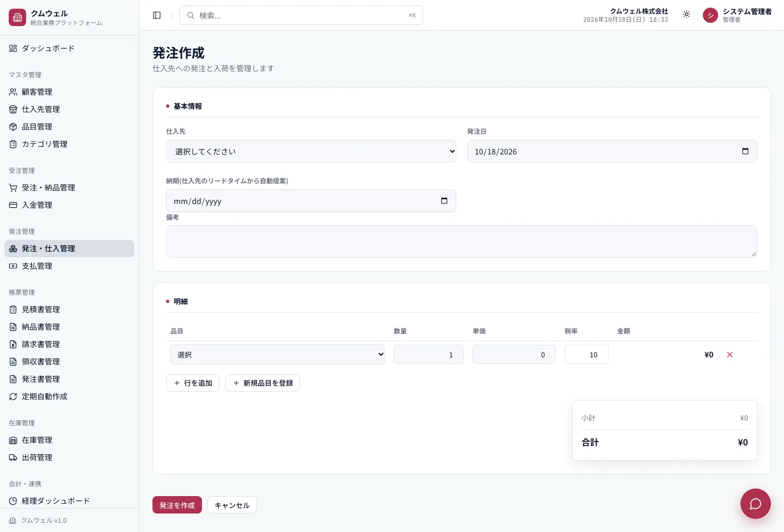Expand the 品目 選択 dropdown
The width and height of the screenshot is (784, 532).
click(x=278, y=355)
